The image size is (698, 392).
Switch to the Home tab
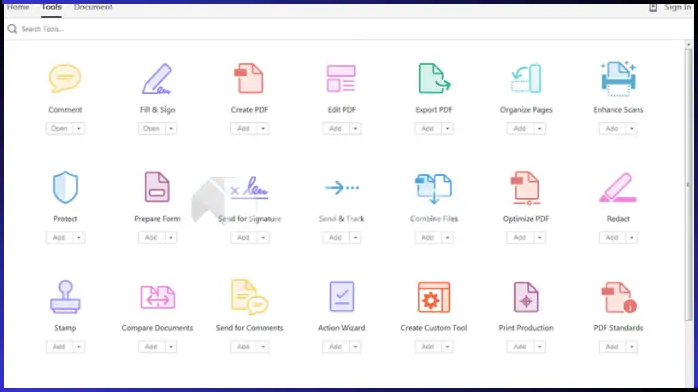pyautogui.click(x=18, y=7)
